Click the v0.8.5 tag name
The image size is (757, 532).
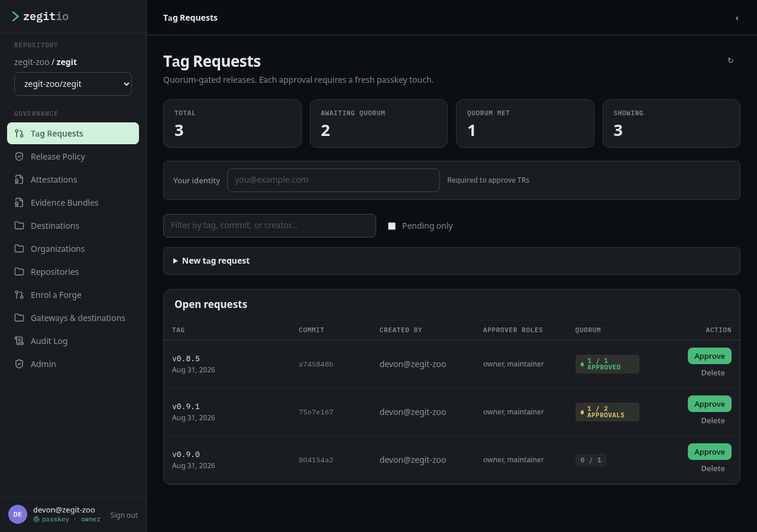186,359
